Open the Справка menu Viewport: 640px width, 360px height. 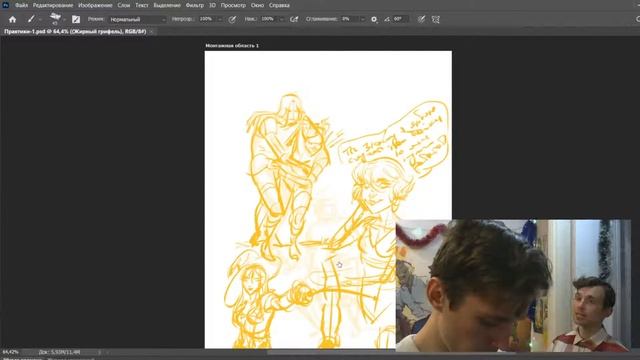(x=279, y=5)
